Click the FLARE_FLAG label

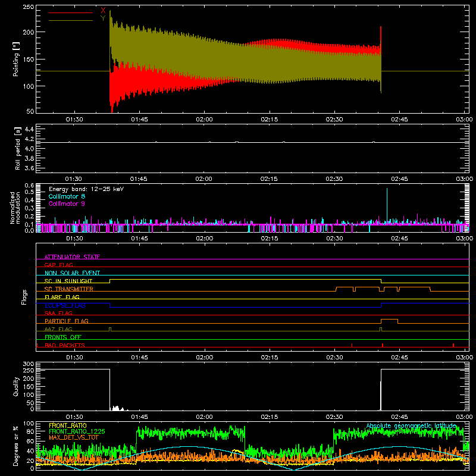[x=62, y=297]
